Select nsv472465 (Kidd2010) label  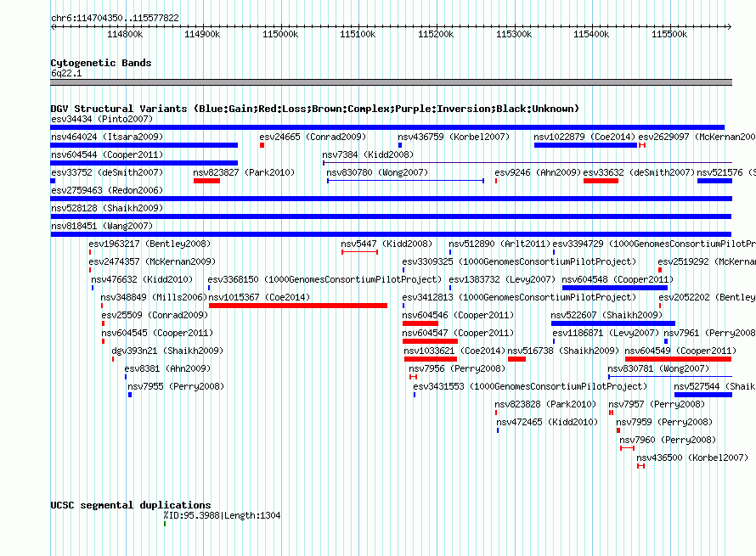pyautogui.click(x=547, y=422)
